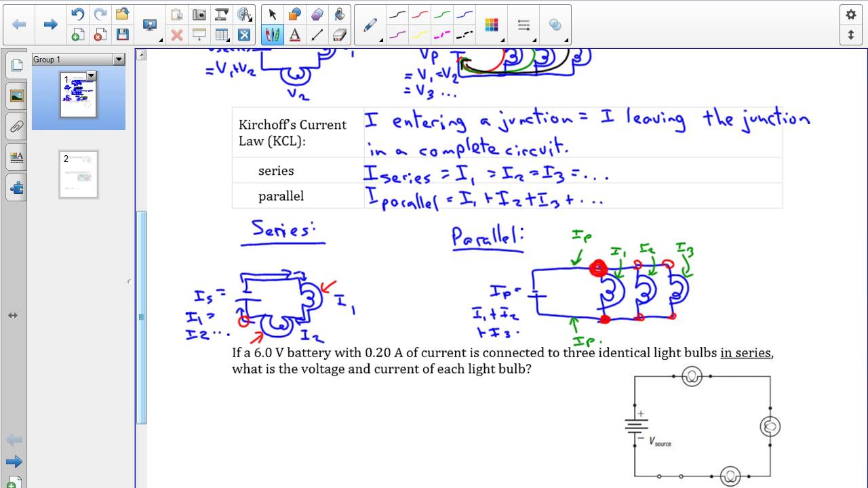Viewport: 868px width, 488px height.
Task: Open the page 1 thumbnail menu arrow
Action: (91, 76)
